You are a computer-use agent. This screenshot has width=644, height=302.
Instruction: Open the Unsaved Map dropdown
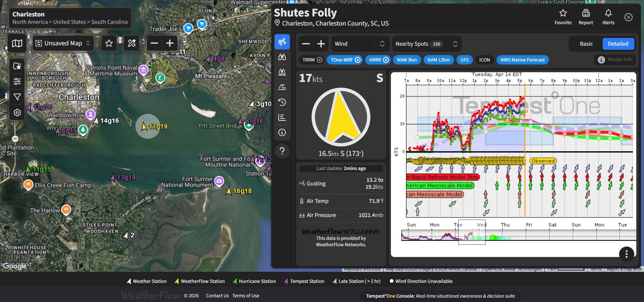pyautogui.click(x=63, y=43)
